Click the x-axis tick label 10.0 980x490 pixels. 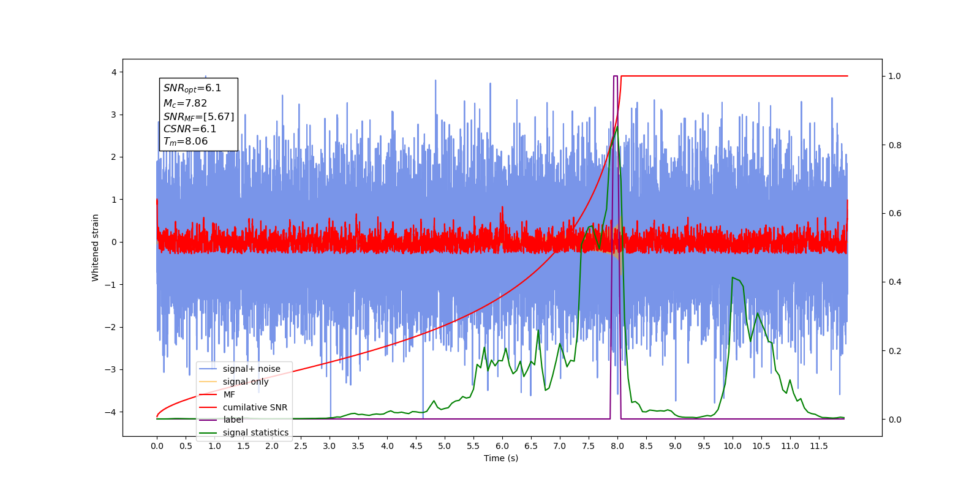733,446
